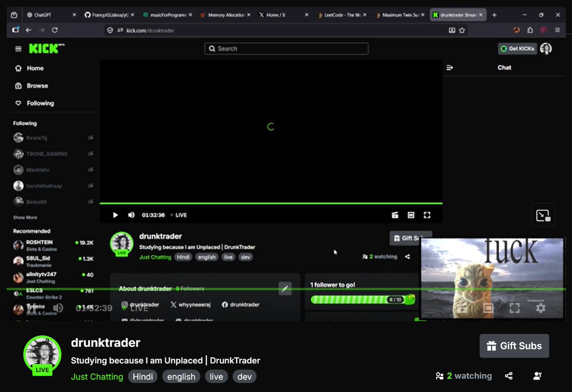Seek on the full-width green progress bar
Screen dimensions: 572x392
(x=286, y=289)
